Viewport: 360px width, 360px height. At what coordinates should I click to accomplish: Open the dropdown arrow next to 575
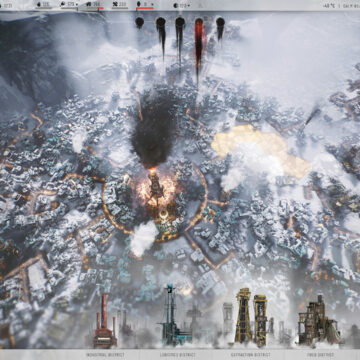click(x=77, y=5)
